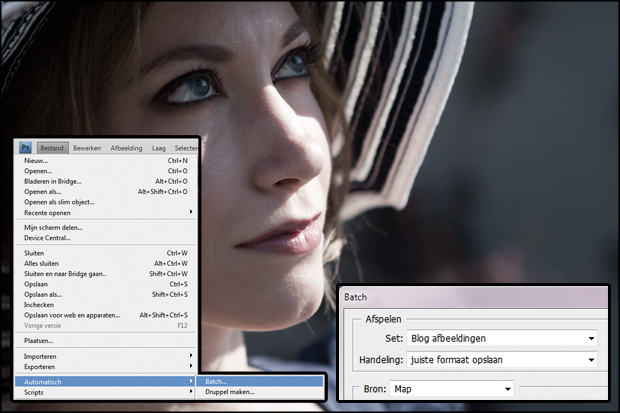Open the Laag menu
This screenshot has width=620, height=413.
(160, 148)
